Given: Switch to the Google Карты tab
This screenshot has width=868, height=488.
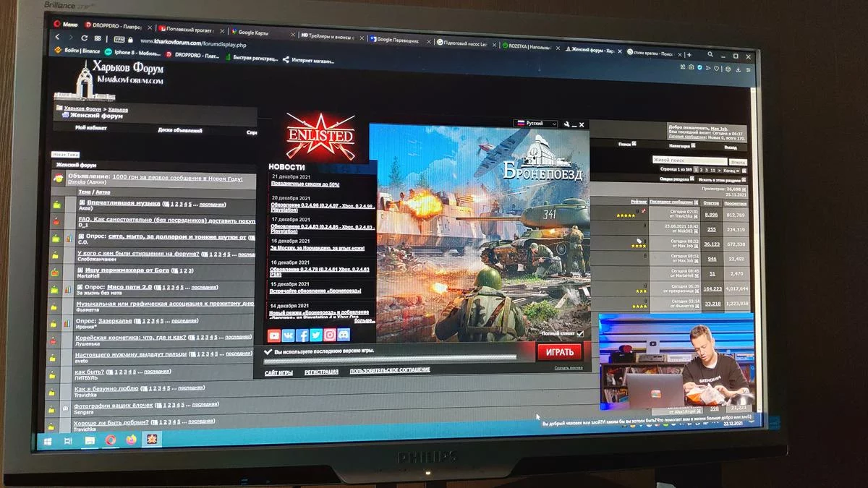Looking at the screenshot, I should (262, 32).
